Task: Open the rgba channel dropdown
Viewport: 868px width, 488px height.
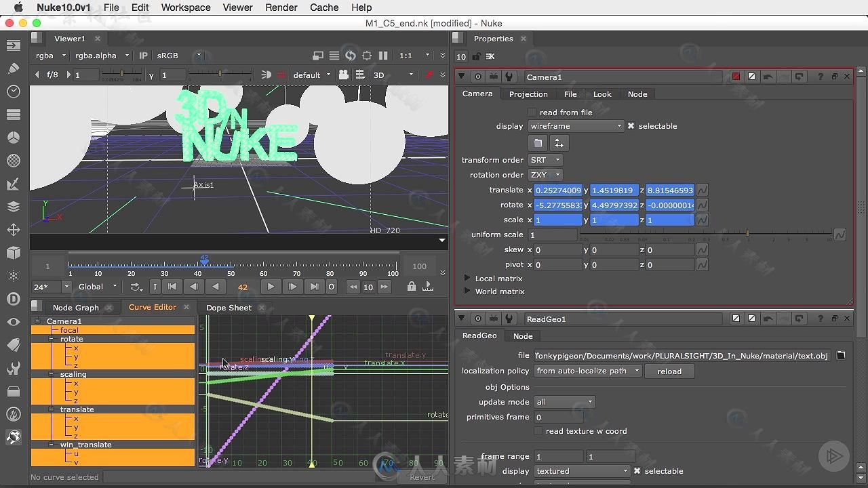Action: click(51, 56)
